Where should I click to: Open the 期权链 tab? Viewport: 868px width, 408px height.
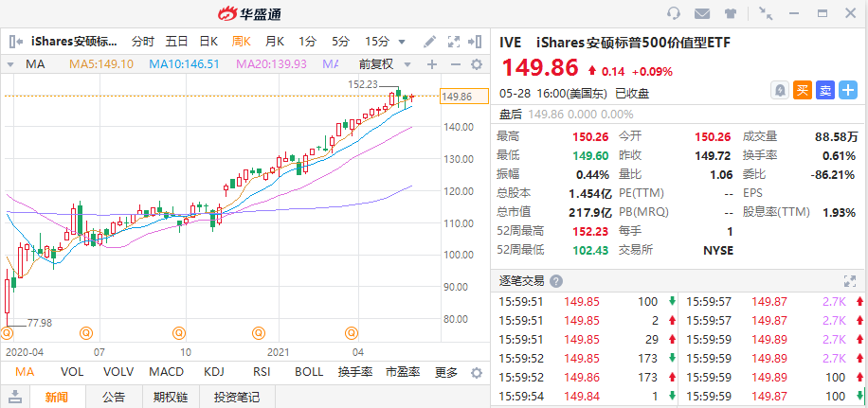[x=171, y=397]
